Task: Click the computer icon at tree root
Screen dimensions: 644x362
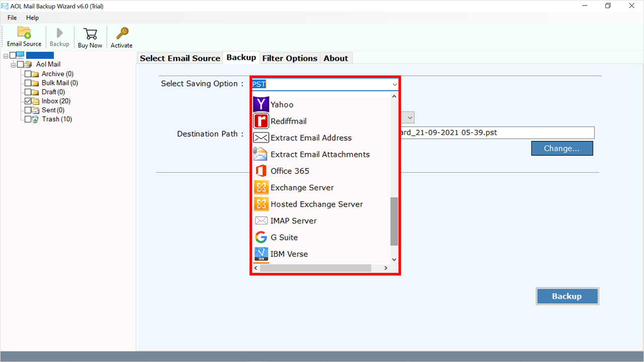Action: tap(20, 55)
